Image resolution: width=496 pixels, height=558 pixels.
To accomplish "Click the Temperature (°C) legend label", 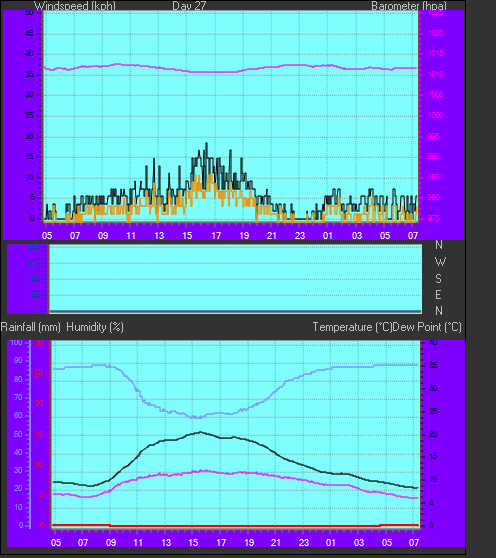I will point(352,327).
